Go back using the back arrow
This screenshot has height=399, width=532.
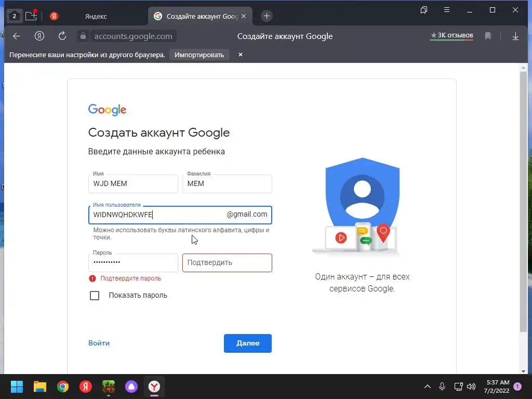[x=17, y=36]
